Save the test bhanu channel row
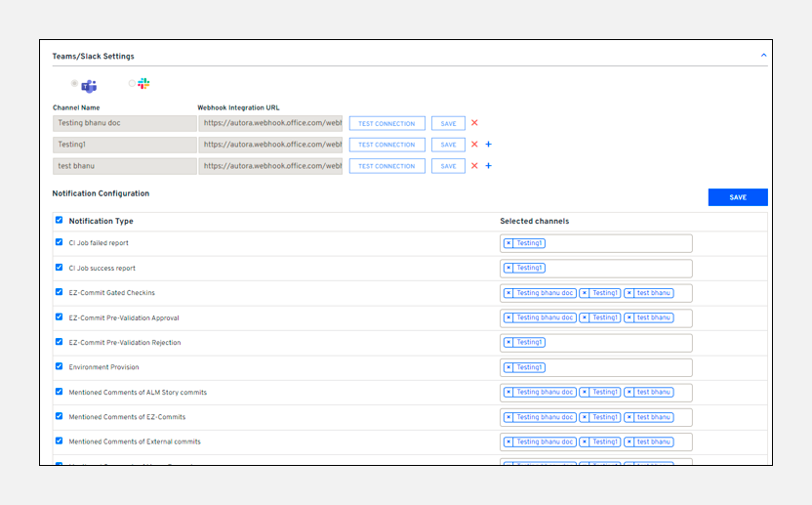The width and height of the screenshot is (812, 505). 448,166
